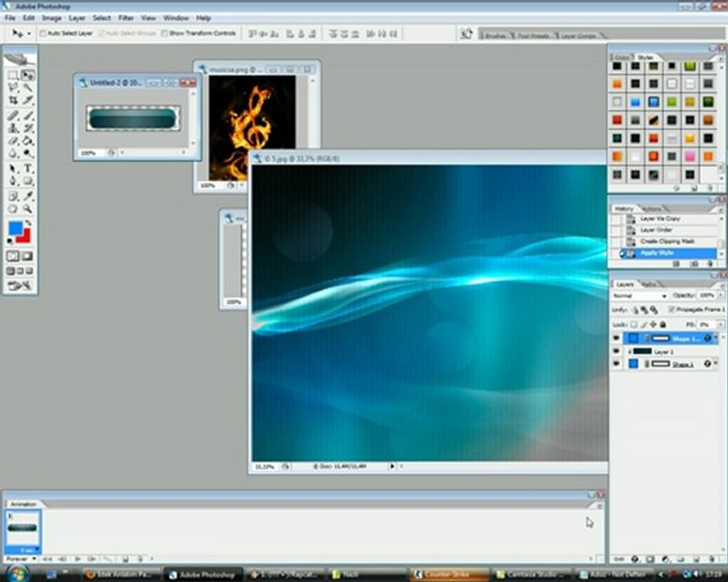Switch to the History tab

[x=624, y=209]
